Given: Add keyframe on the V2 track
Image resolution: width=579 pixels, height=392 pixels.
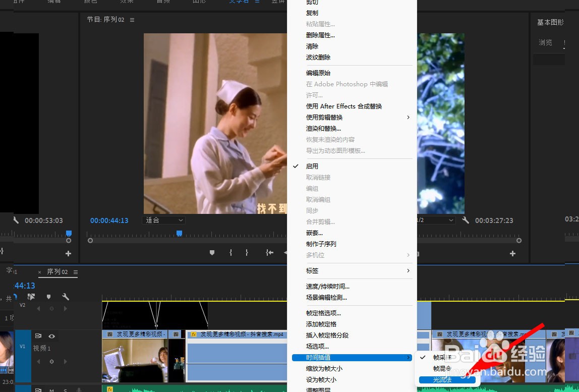Looking at the screenshot, I should (51, 308).
